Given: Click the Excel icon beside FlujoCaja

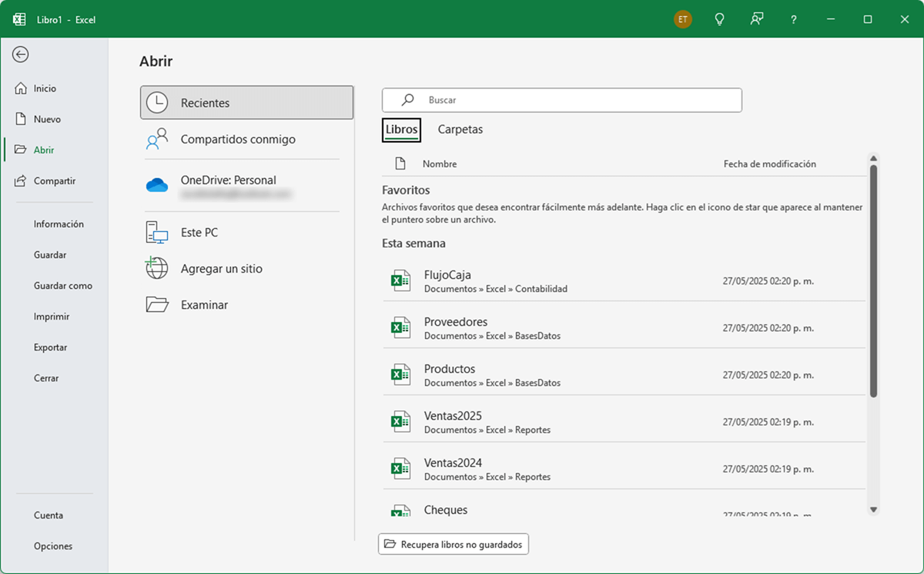Looking at the screenshot, I should click(x=400, y=281).
